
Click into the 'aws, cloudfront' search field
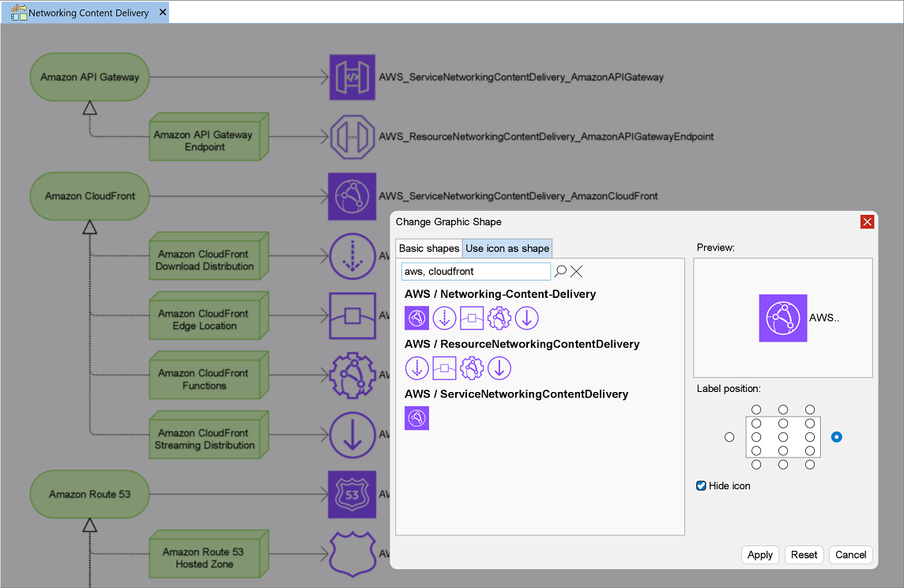click(x=476, y=271)
